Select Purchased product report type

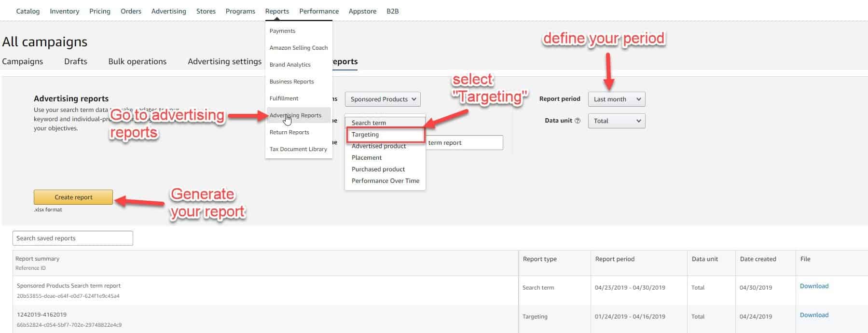click(378, 169)
